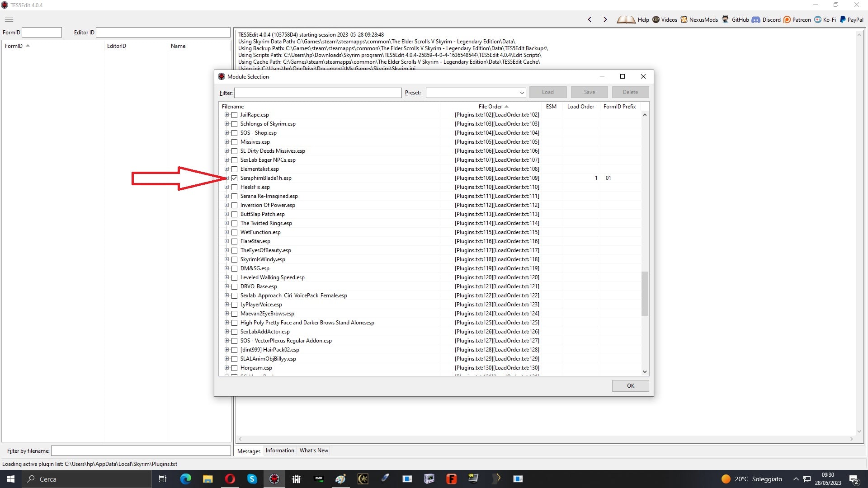
Task: Click OK to confirm module selection
Action: 630,386
